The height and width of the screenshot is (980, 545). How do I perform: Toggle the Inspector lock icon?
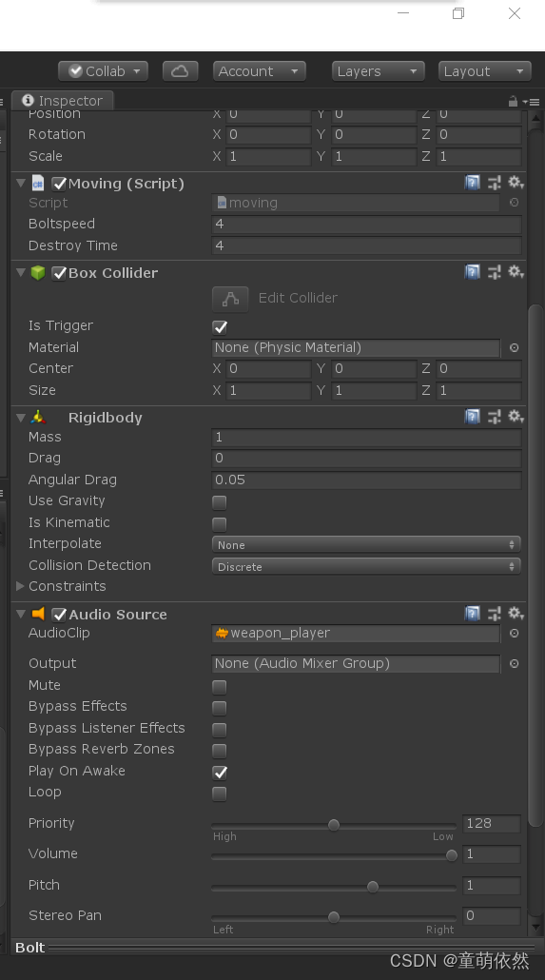point(513,101)
